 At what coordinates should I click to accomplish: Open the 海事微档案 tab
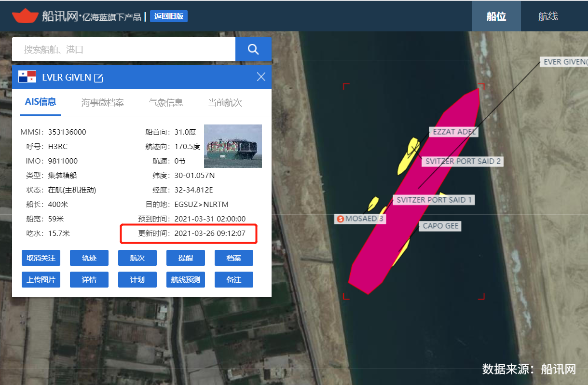(x=103, y=102)
